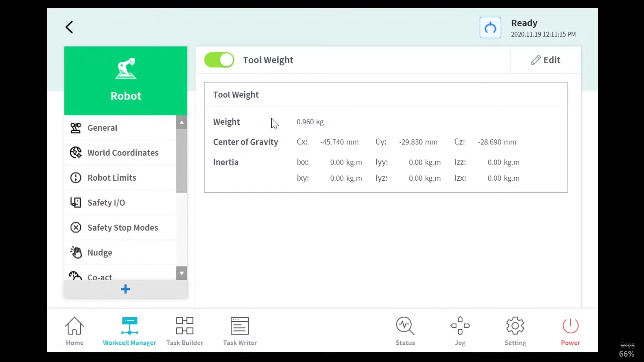Go back using the arrow icon

(x=69, y=27)
